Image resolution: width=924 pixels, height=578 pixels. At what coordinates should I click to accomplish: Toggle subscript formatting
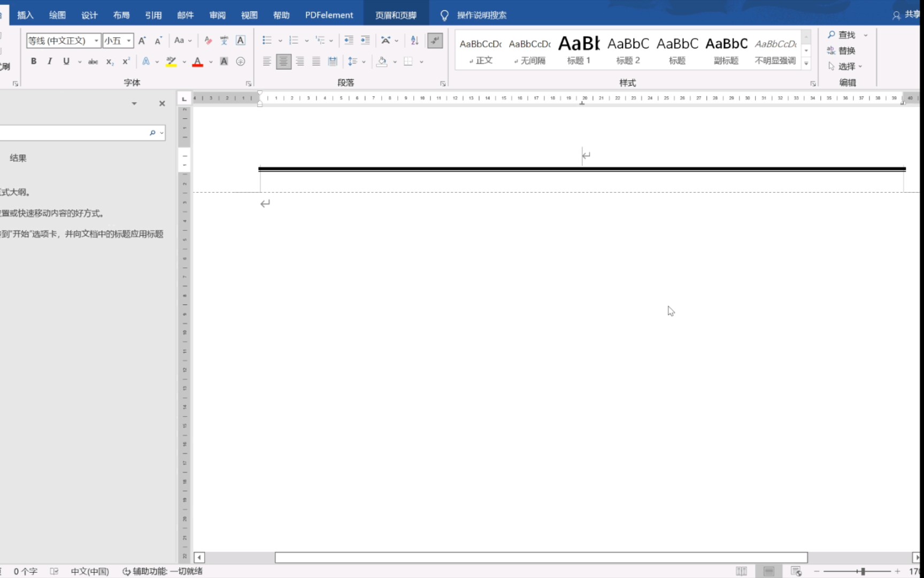[110, 62]
